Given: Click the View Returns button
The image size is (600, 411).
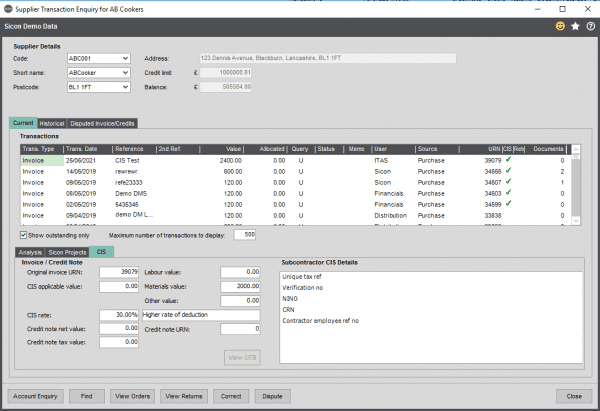Looking at the screenshot, I should pyautogui.click(x=184, y=396).
